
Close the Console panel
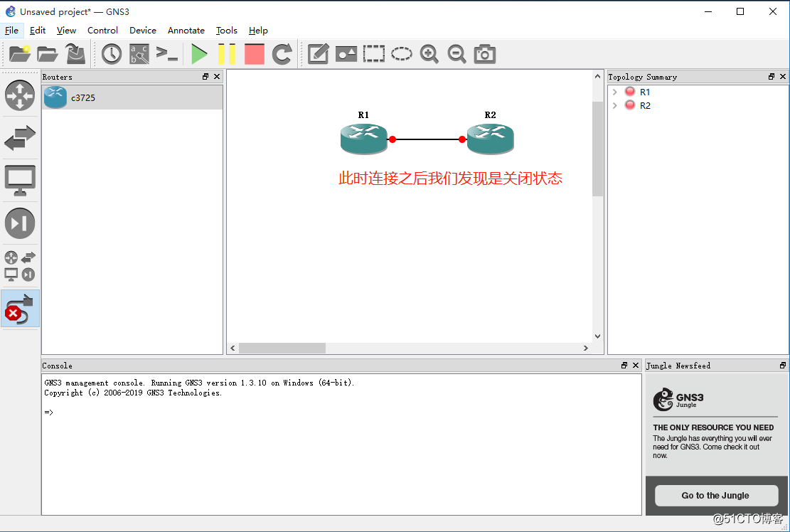point(635,366)
